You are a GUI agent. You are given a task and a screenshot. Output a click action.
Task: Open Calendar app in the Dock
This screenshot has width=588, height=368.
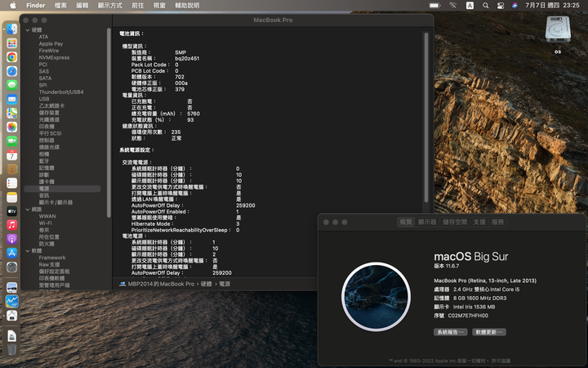point(12,155)
